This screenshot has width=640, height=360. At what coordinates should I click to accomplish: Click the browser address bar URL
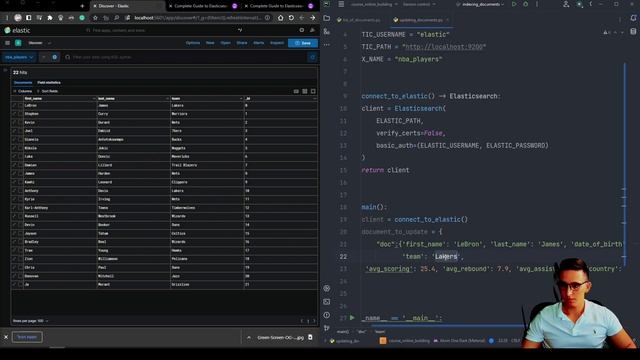198,18
